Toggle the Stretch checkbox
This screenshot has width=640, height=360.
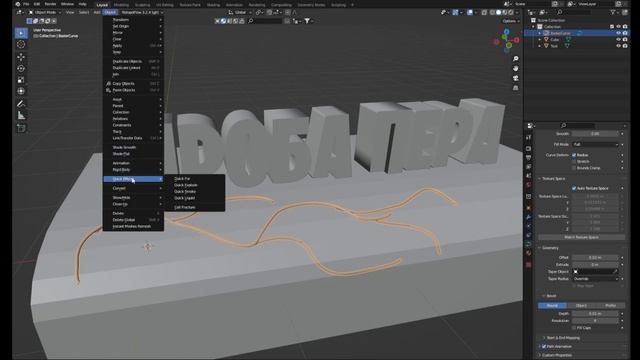574,162
